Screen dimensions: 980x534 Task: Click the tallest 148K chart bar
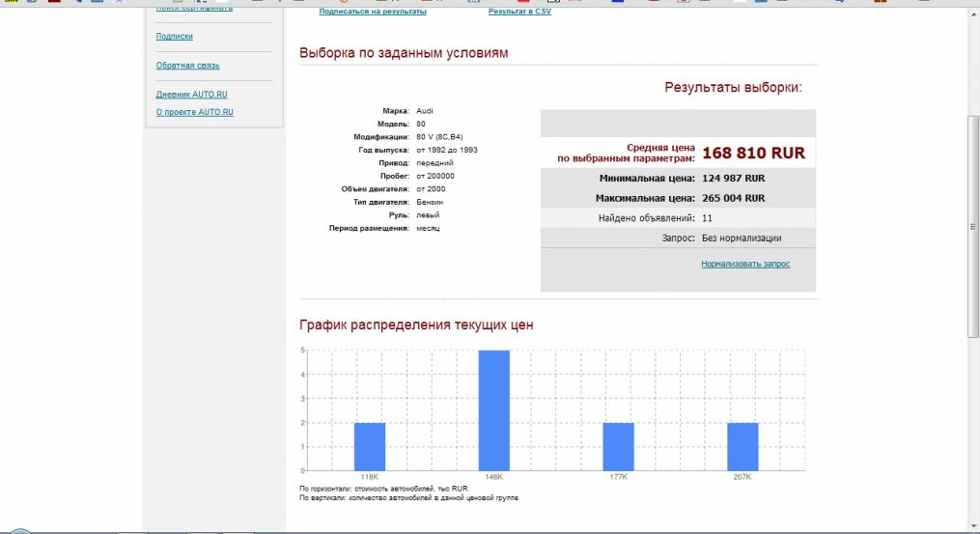coord(493,410)
